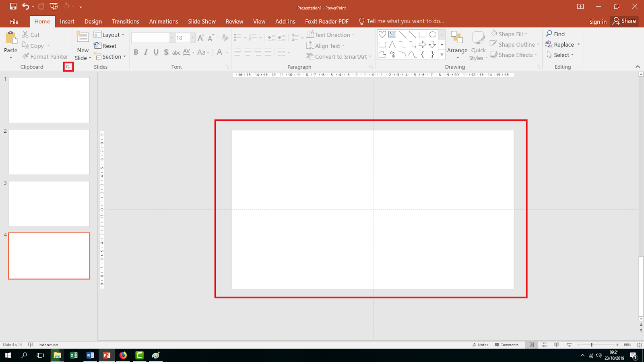Switch to the Insert tab

point(67,21)
